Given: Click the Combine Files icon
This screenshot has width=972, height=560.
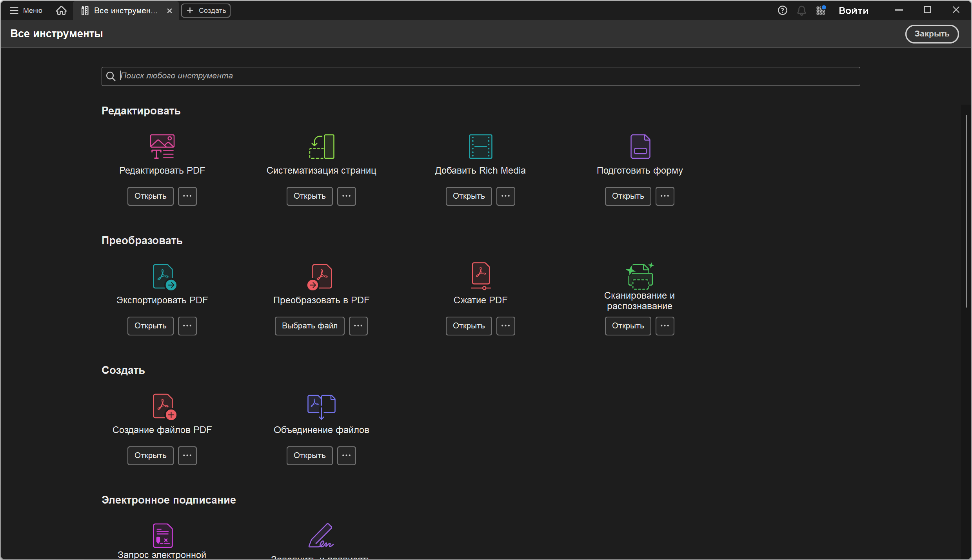Looking at the screenshot, I should click(x=321, y=406).
